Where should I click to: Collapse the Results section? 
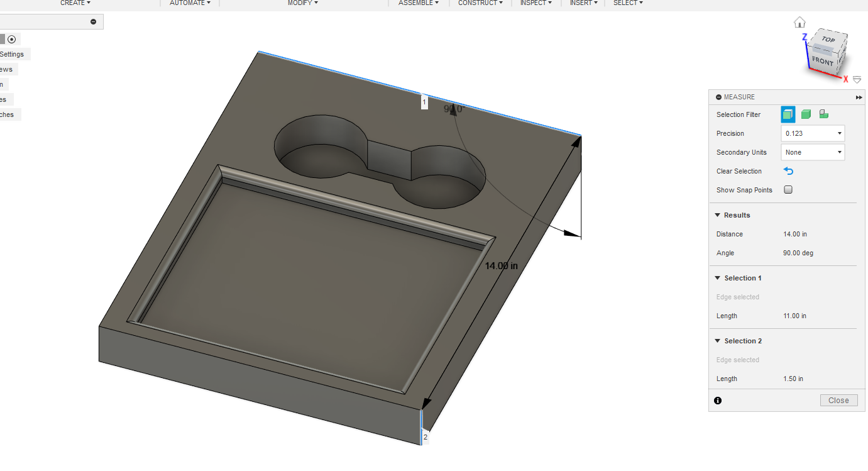718,215
